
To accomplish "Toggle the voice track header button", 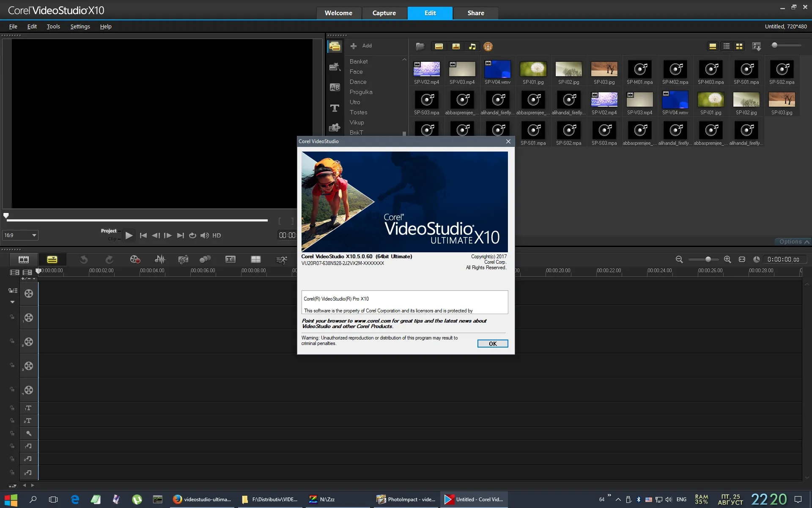I will [28, 433].
